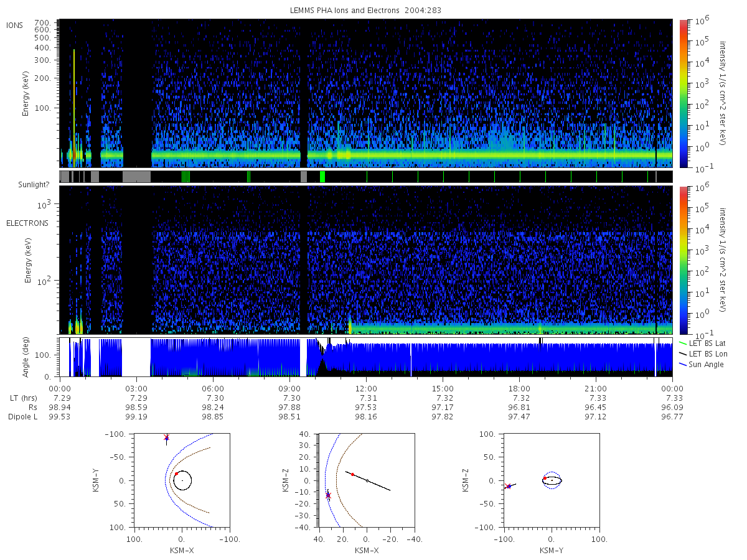Click the black circle in KSM-X/KSM-Y plot
747x560 pixels.
182,480
